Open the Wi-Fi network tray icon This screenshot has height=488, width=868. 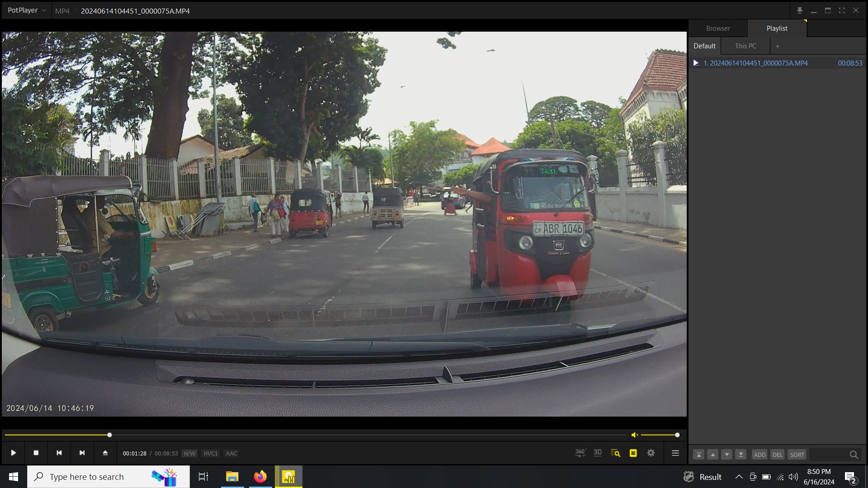click(x=780, y=477)
